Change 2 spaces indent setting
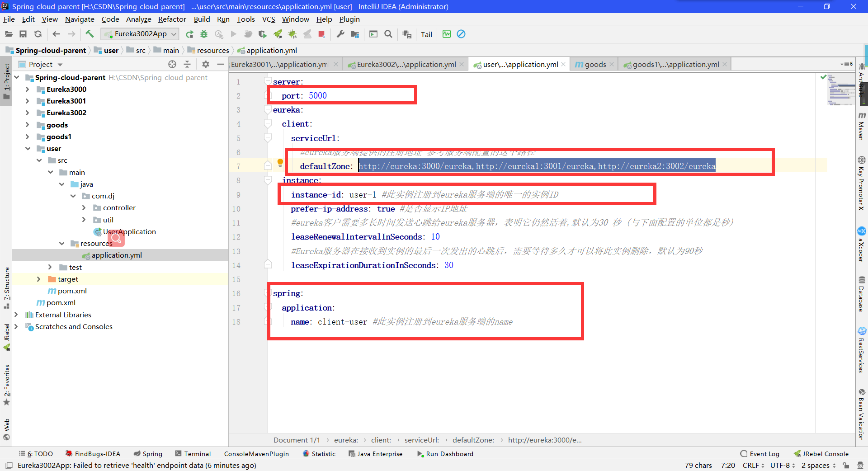 (x=818, y=465)
